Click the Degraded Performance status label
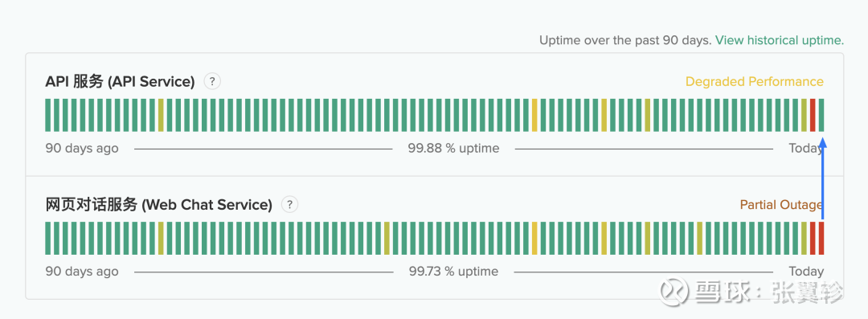The height and width of the screenshot is (319, 868). (755, 81)
